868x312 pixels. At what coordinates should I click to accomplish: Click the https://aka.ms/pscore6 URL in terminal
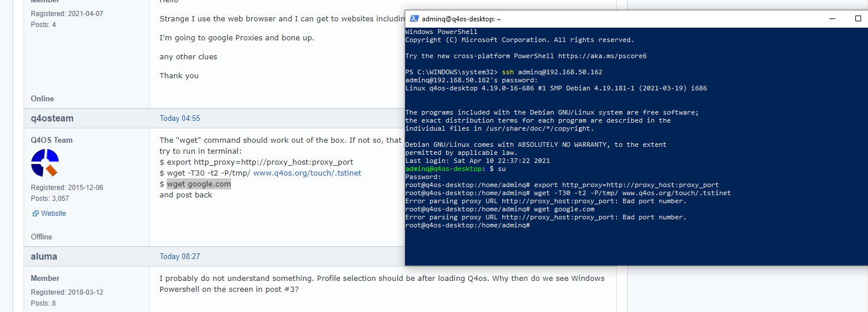(x=602, y=56)
